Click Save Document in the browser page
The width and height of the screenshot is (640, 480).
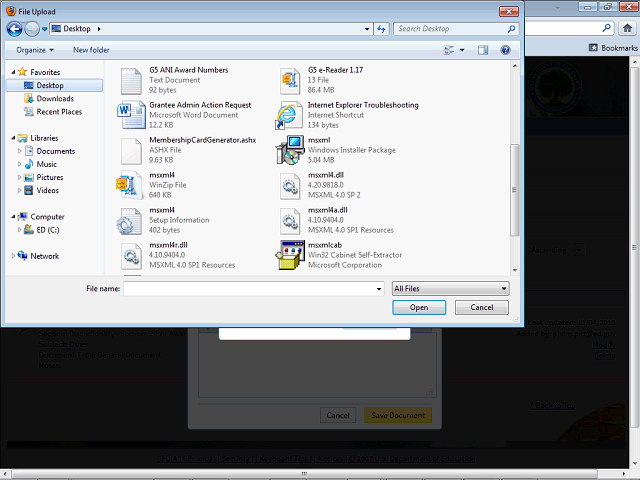tap(398, 415)
